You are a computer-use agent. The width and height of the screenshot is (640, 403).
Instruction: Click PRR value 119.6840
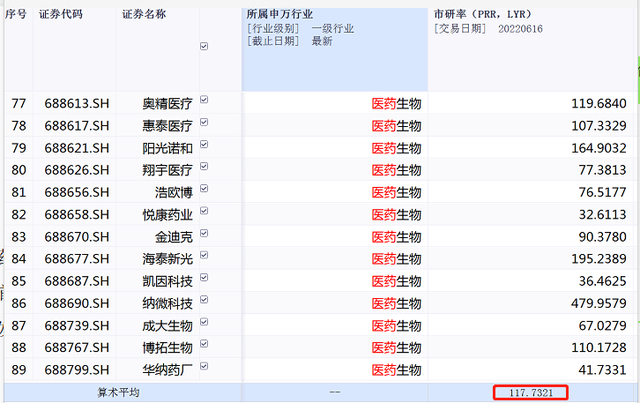tap(599, 104)
